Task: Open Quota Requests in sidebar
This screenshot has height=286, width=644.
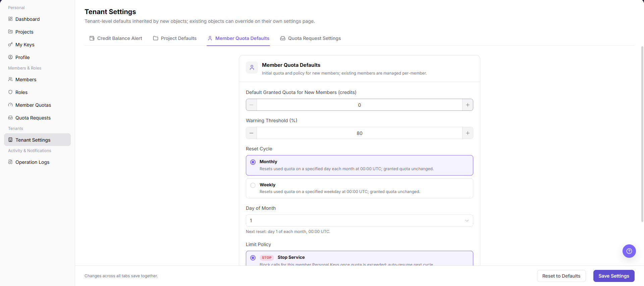Action: [x=37, y=118]
